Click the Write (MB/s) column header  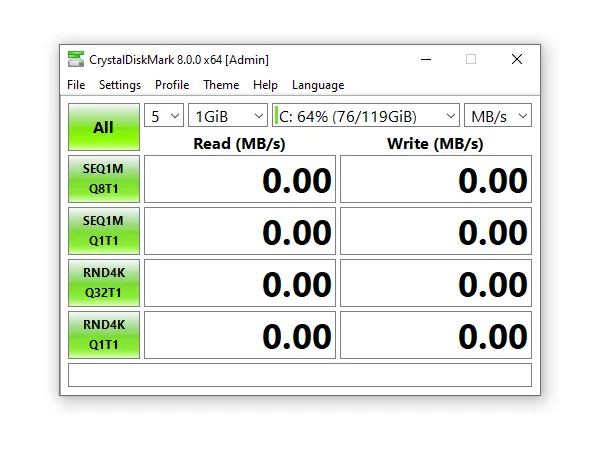click(435, 144)
